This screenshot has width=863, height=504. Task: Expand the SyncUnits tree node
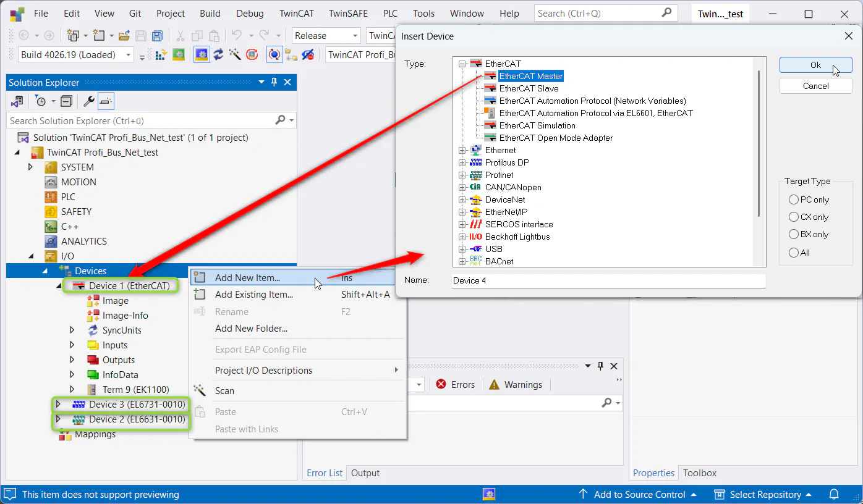(x=72, y=330)
